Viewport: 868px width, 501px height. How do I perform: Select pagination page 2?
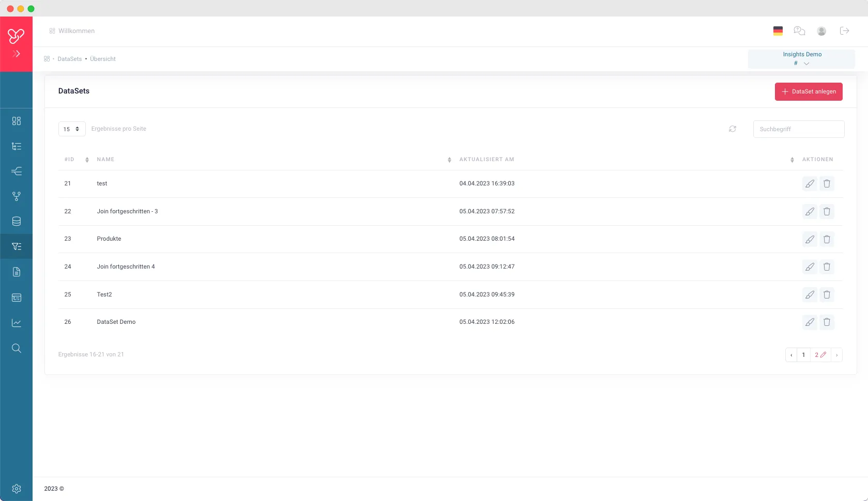click(820, 355)
